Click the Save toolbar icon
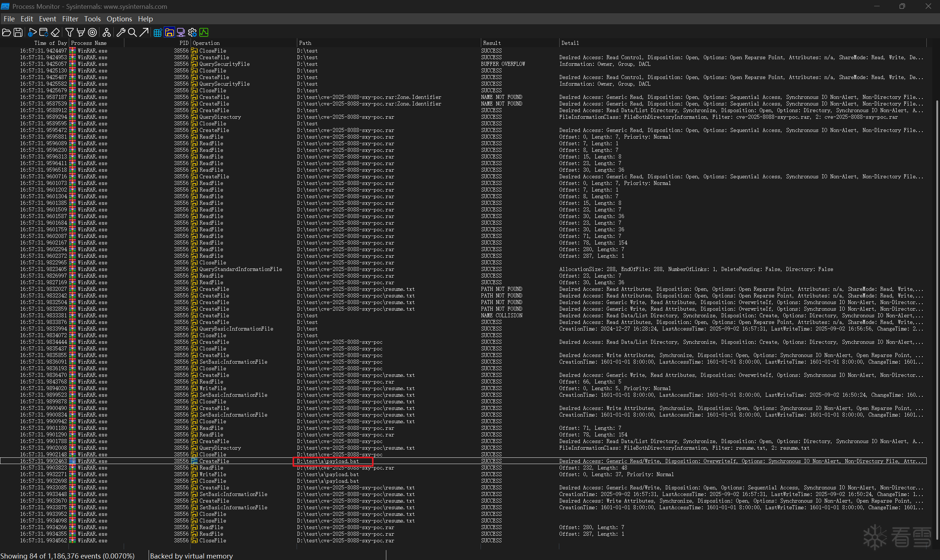Viewport: 940px width, 560px height. coord(18,32)
